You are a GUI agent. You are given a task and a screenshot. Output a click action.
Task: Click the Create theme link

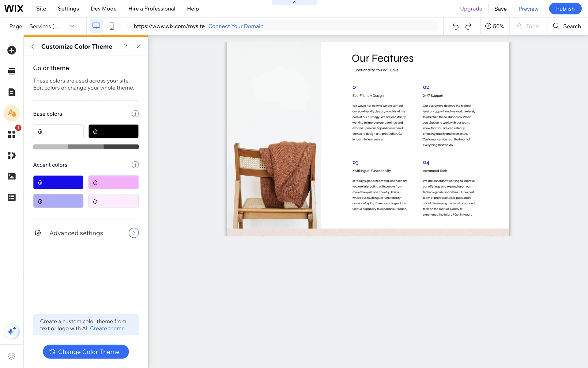[x=107, y=328]
